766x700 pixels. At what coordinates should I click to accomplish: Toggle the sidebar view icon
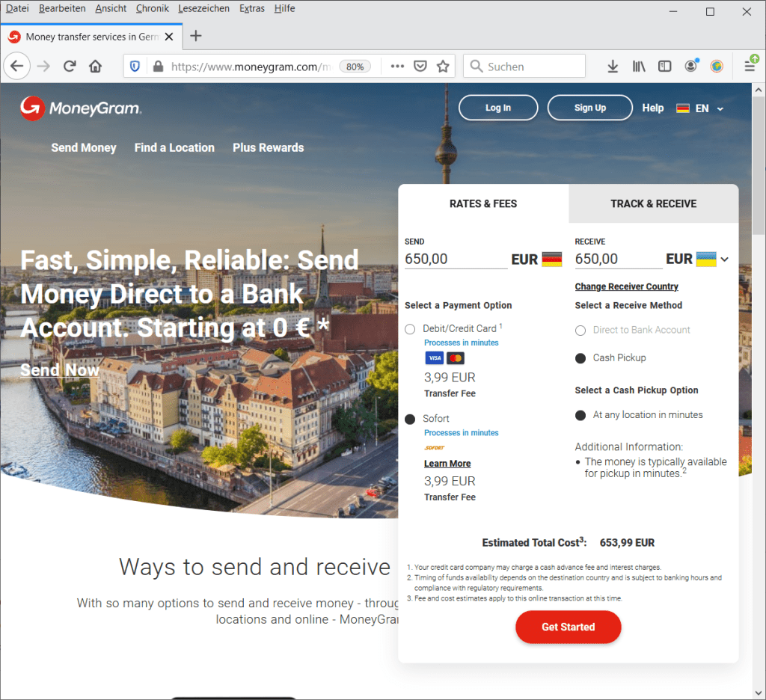click(664, 67)
